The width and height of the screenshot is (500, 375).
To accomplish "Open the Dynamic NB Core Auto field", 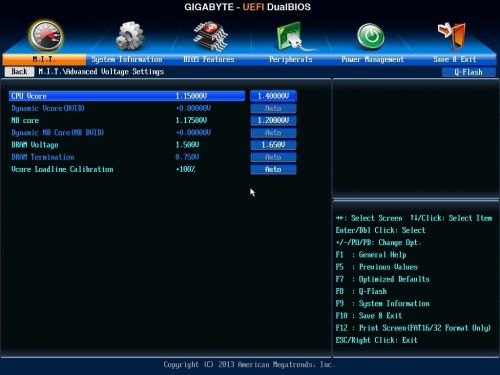I will 273,133.
